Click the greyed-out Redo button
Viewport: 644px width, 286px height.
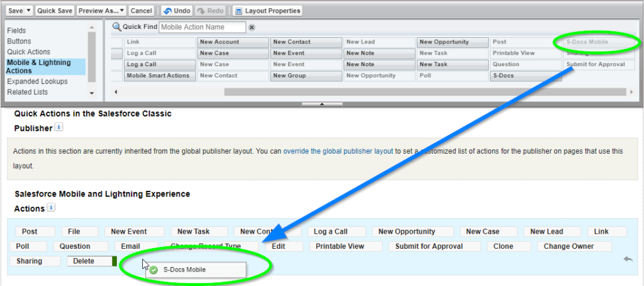click(210, 11)
